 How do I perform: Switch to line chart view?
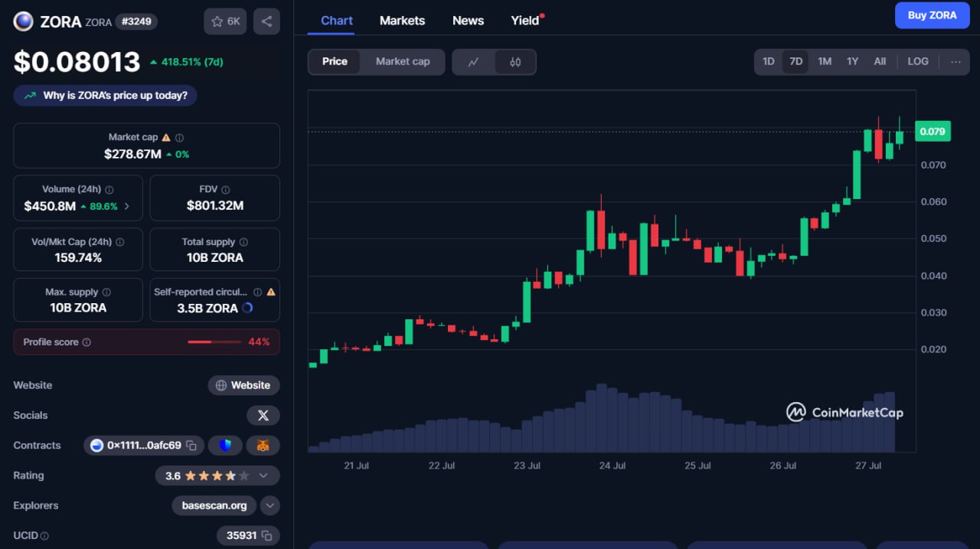click(473, 62)
